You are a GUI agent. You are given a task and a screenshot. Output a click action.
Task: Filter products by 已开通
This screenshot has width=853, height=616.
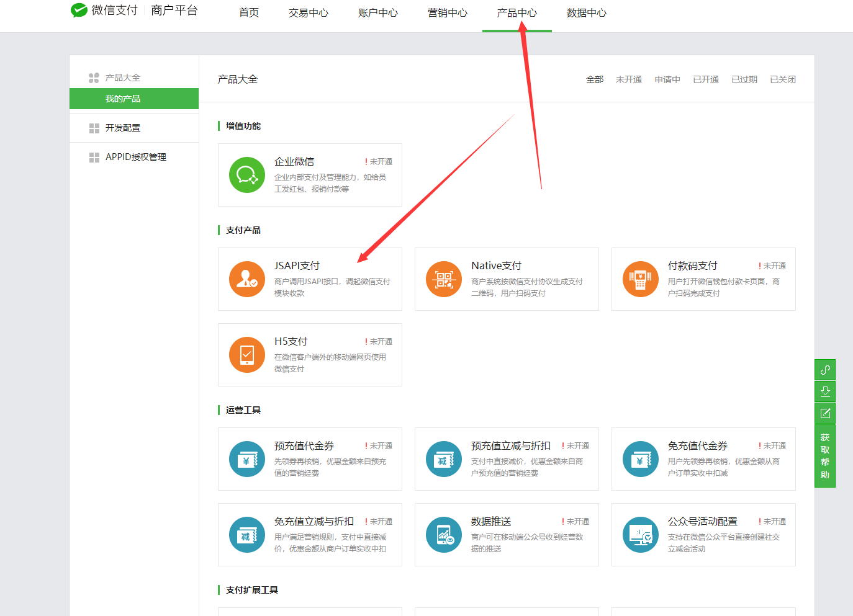tap(706, 79)
